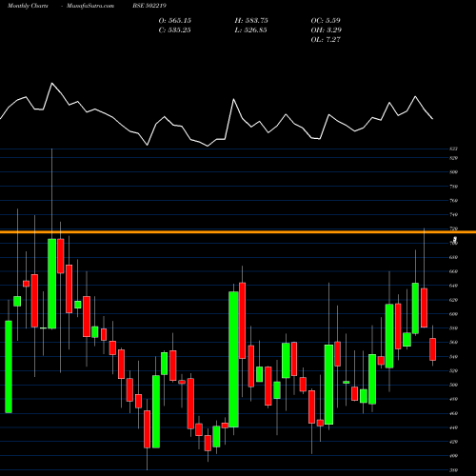The image size is (476, 476).
Task: Click the close value 'C: 535.25'
Action: pos(175,30)
